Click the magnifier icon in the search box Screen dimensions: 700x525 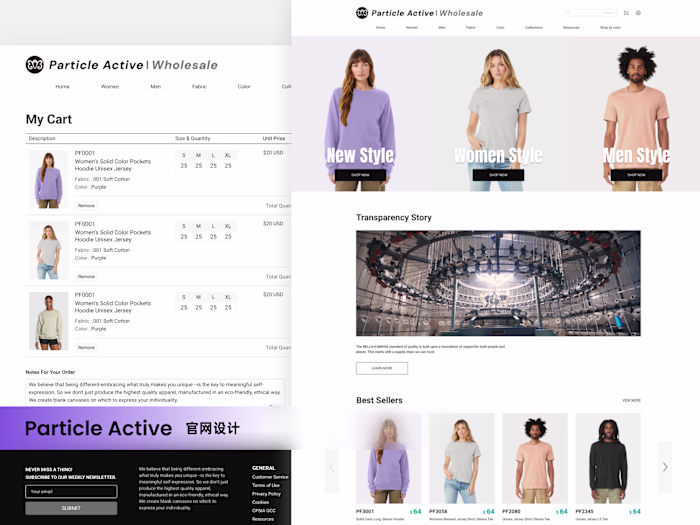point(568,13)
